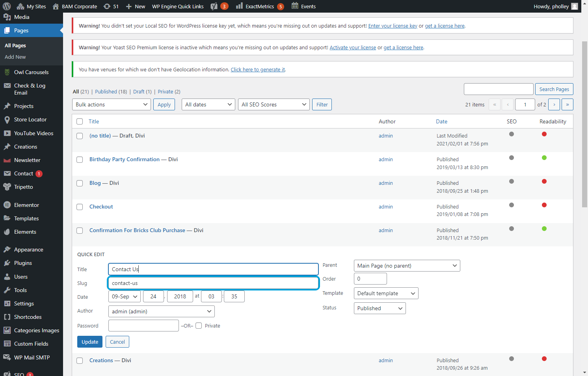Click the page vertical scrollbar

point(585,124)
